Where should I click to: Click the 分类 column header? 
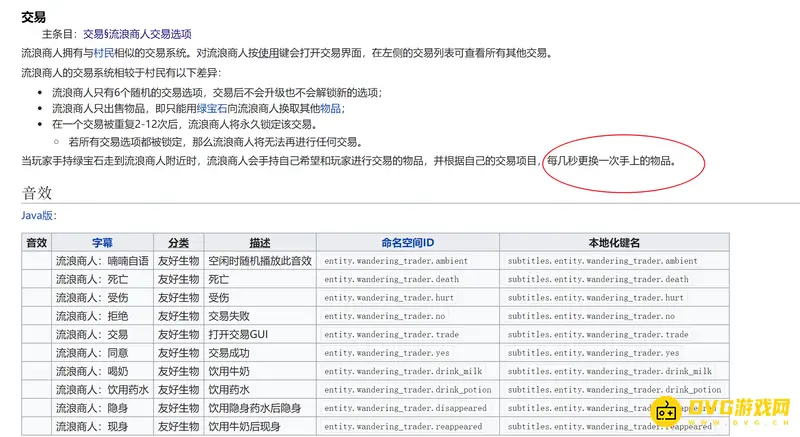[178, 242]
